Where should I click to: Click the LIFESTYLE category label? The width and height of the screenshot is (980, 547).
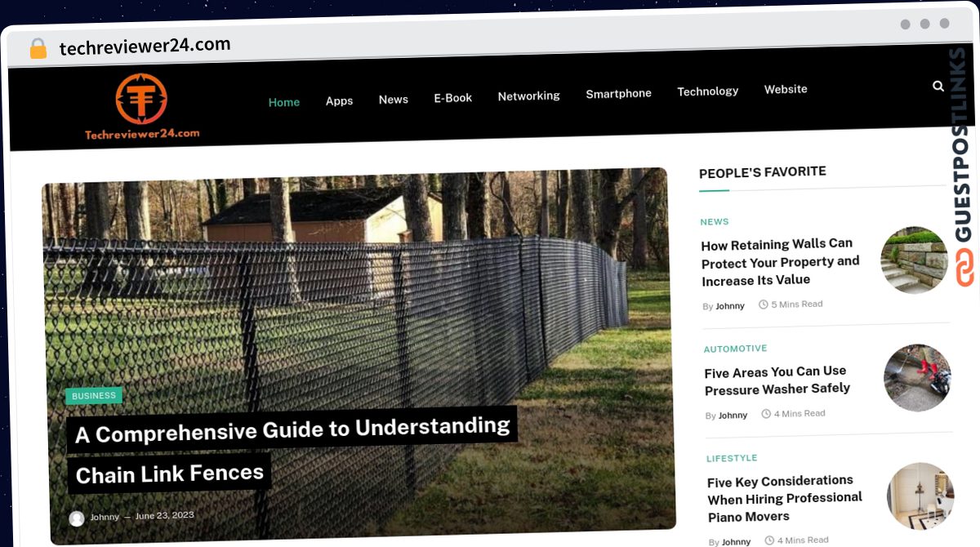[x=733, y=458]
